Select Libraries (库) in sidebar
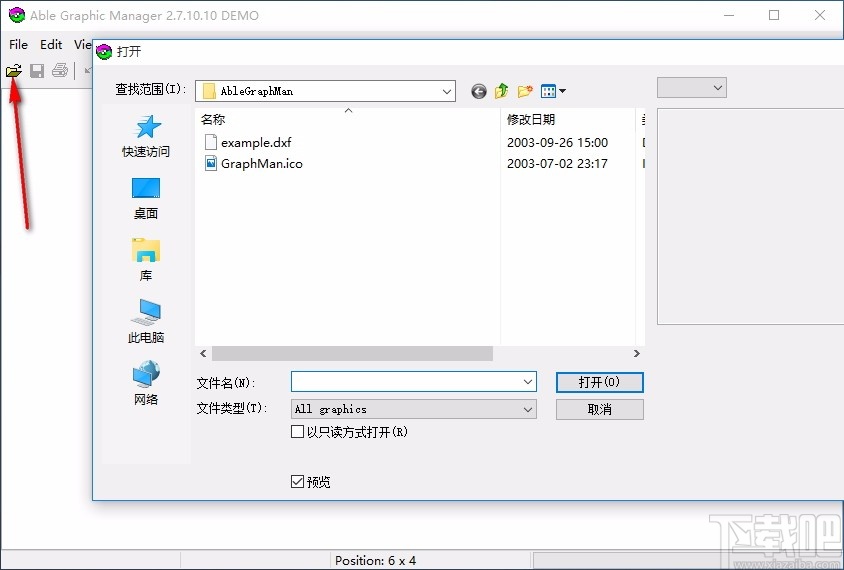844x570 pixels. pos(146,260)
